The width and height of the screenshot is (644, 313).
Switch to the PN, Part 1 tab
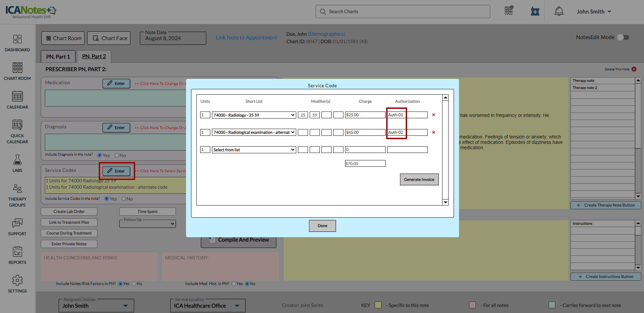tap(58, 57)
